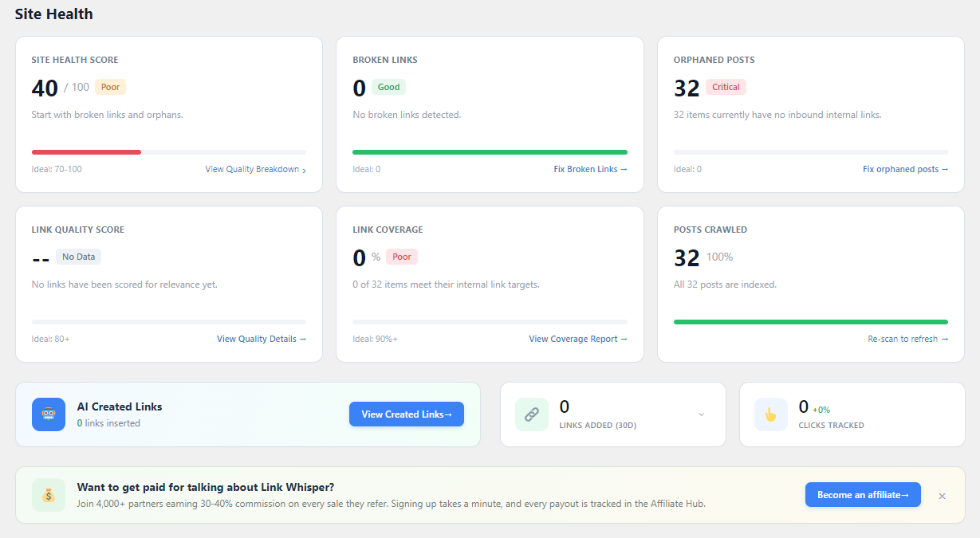Click the Site Health page heading
Viewport: 980px width, 538px height.
point(54,14)
